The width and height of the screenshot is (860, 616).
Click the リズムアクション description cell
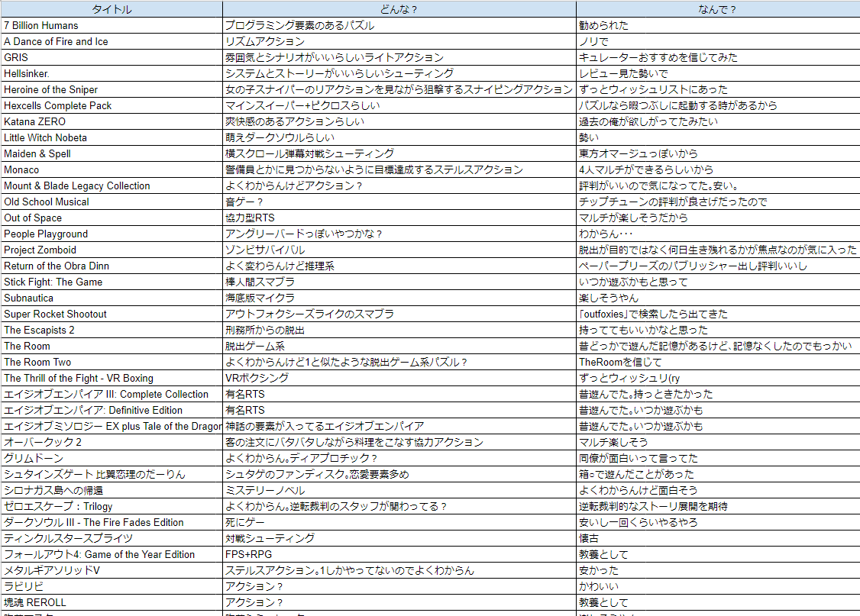tap(399, 41)
